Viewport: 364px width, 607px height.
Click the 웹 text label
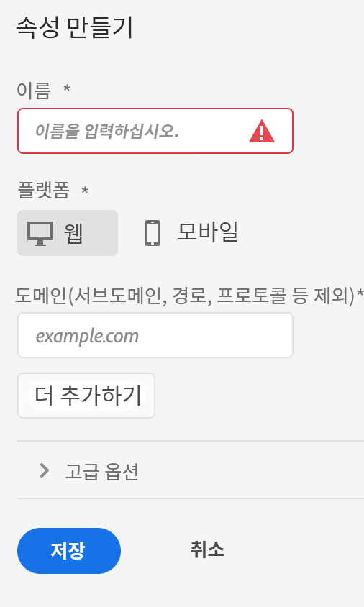[73, 233]
